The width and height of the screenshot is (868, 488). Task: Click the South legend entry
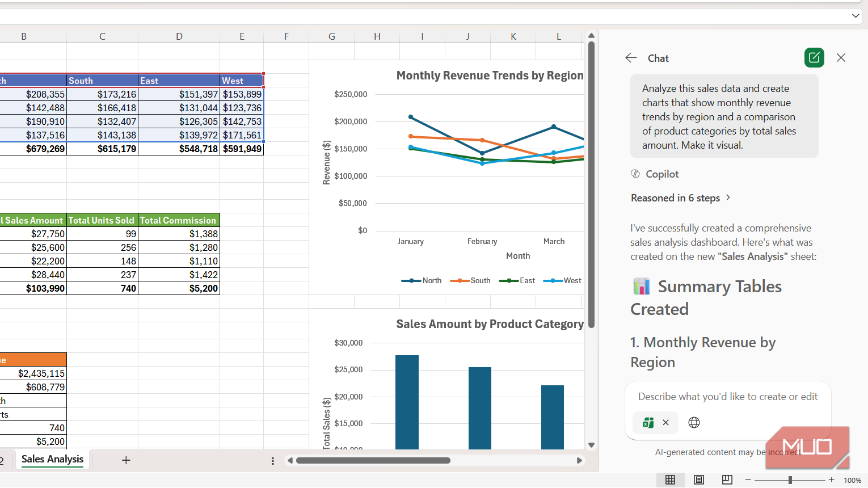point(470,280)
